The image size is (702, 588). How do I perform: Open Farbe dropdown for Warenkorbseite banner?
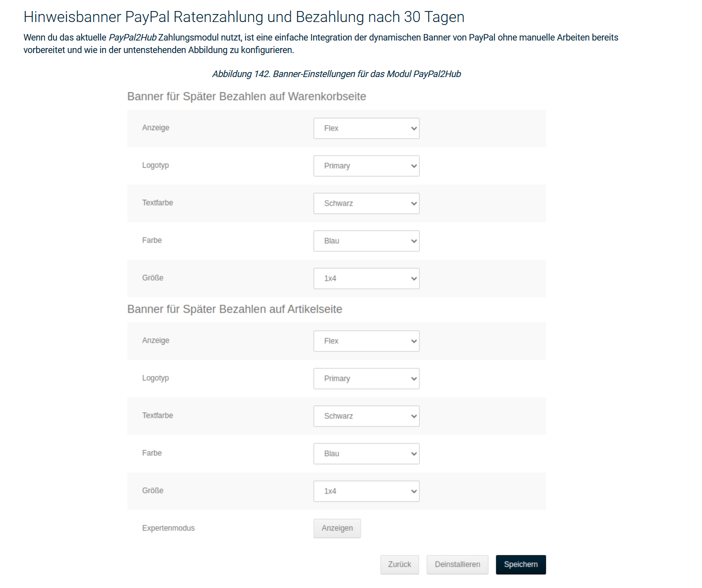[x=366, y=241]
